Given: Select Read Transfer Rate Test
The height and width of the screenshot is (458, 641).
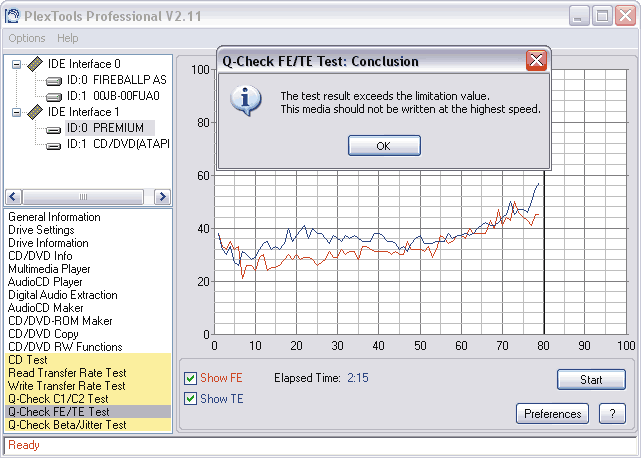Looking at the screenshot, I should click(87, 373).
